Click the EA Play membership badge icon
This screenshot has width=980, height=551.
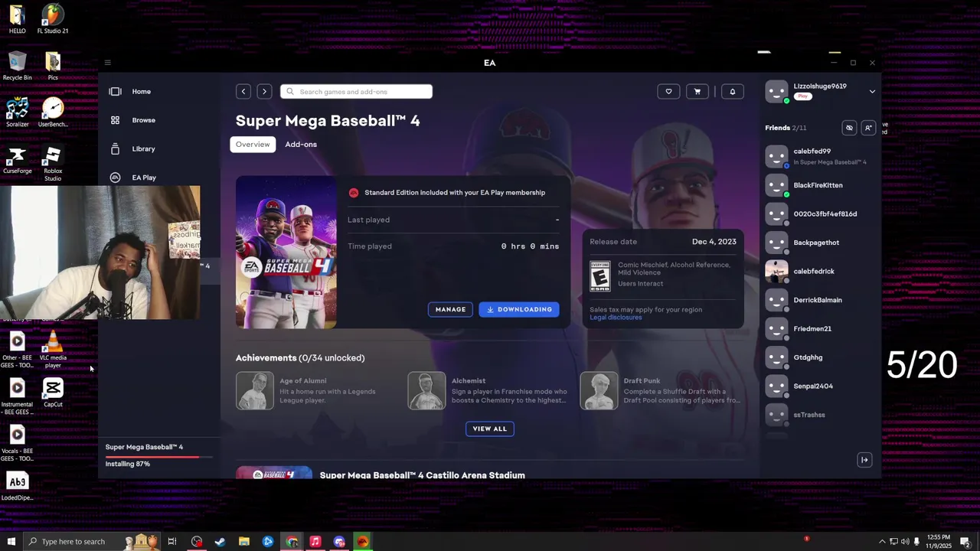click(354, 193)
